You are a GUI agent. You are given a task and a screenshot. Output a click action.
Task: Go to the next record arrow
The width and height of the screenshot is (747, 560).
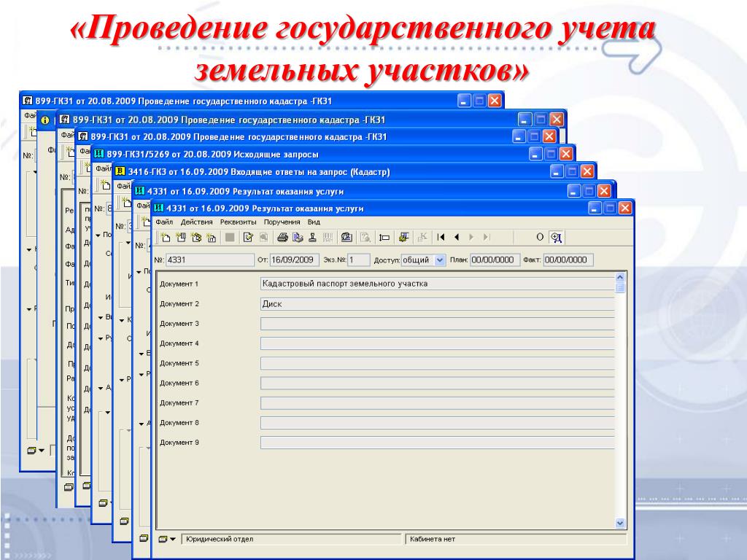pos(471,237)
